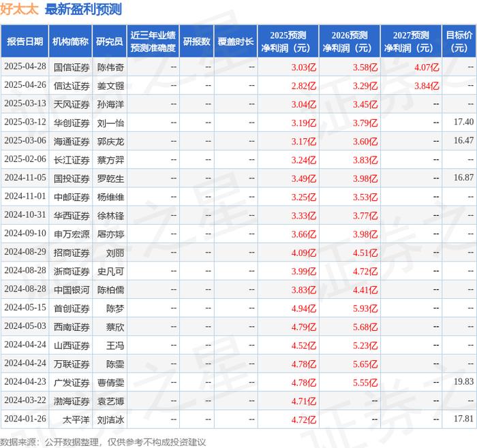Select institution 中国银河
477x448 pixels.
72,289
